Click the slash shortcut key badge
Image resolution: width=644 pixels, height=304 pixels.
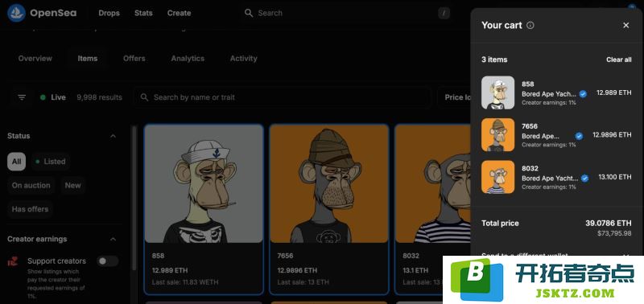pos(444,13)
